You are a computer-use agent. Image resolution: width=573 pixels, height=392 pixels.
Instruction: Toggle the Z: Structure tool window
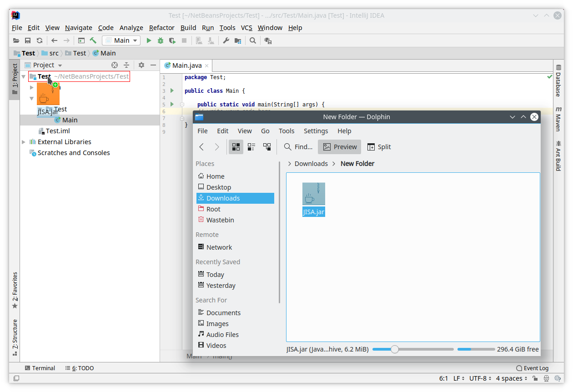15,337
